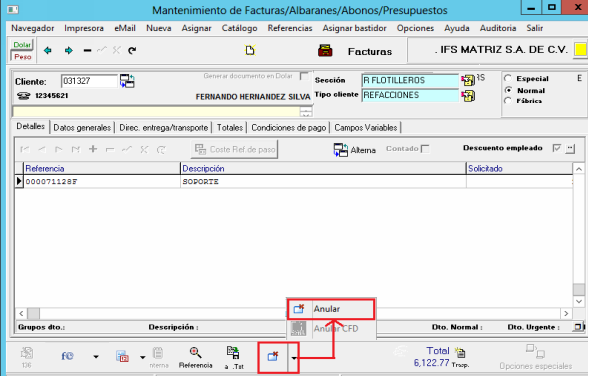Enable Generar documento en Dolar checkbox
Screen dimensions: 591x377
(x=304, y=76)
